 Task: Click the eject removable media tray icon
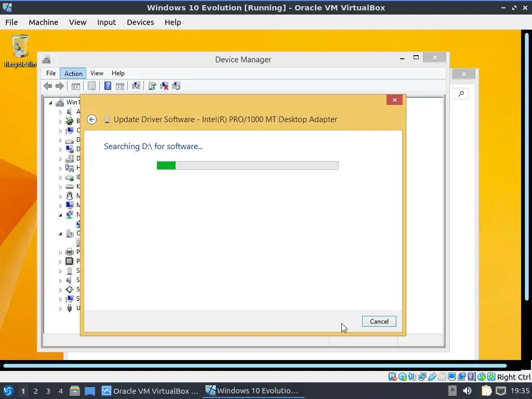click(453, 391)
